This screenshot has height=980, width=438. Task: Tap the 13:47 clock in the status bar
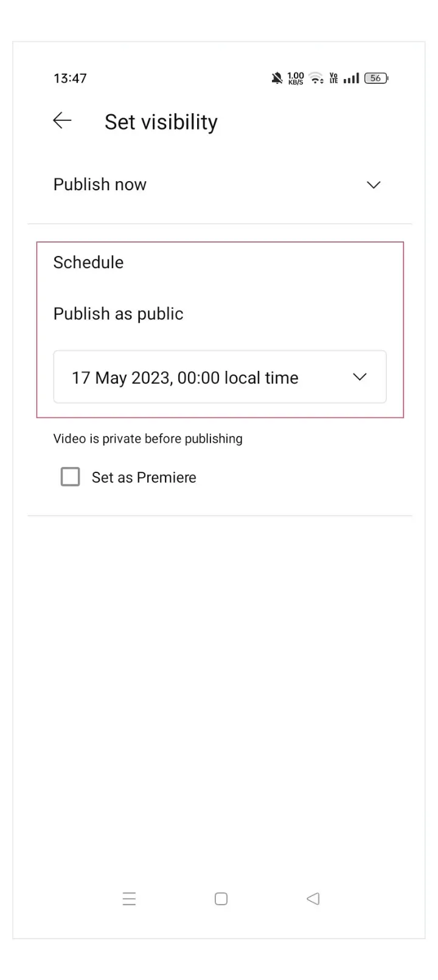(70, 78)
